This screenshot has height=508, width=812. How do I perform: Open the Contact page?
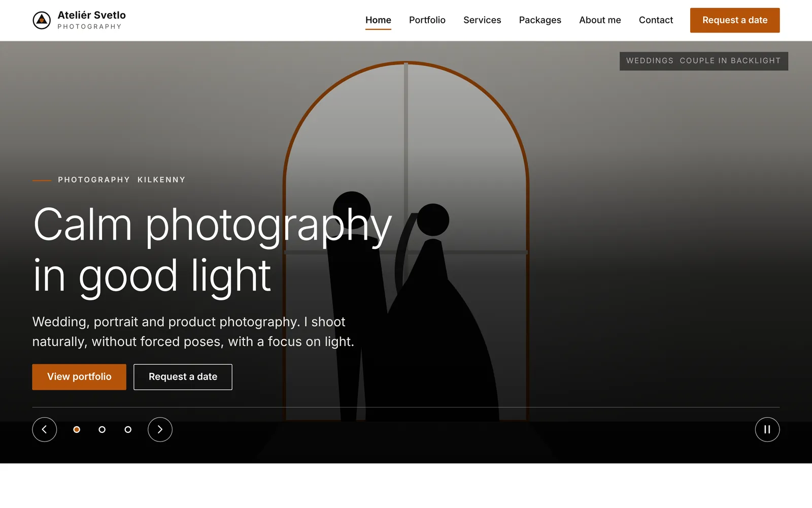[x=656, y=20]
